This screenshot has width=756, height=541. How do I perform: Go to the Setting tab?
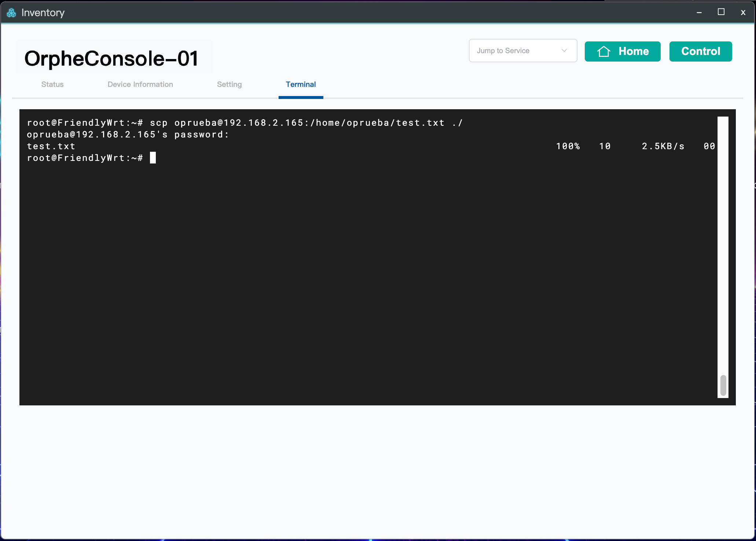click(229, 84)
